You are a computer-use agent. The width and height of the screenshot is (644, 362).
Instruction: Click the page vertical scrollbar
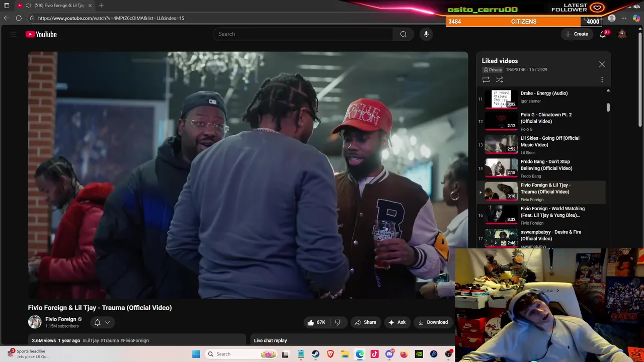coord(640,80)
